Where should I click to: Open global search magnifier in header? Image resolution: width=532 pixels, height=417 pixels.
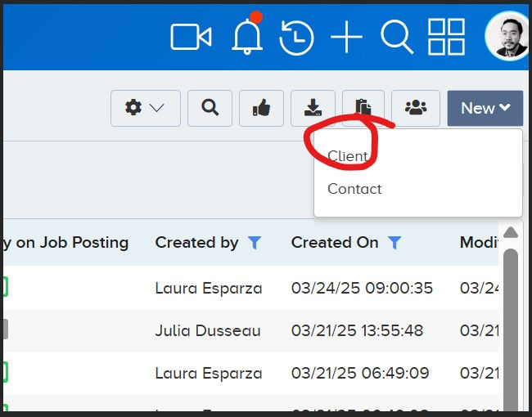click(x=397, y=37)
